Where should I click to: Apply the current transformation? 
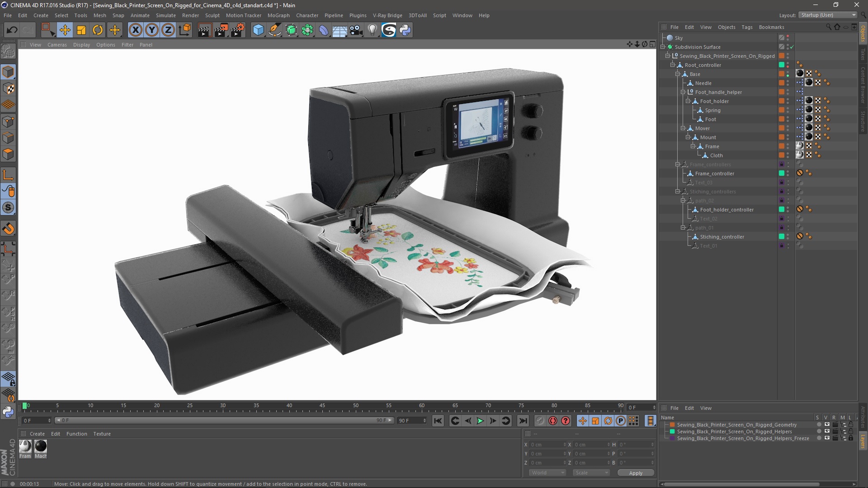click(636, 473)
